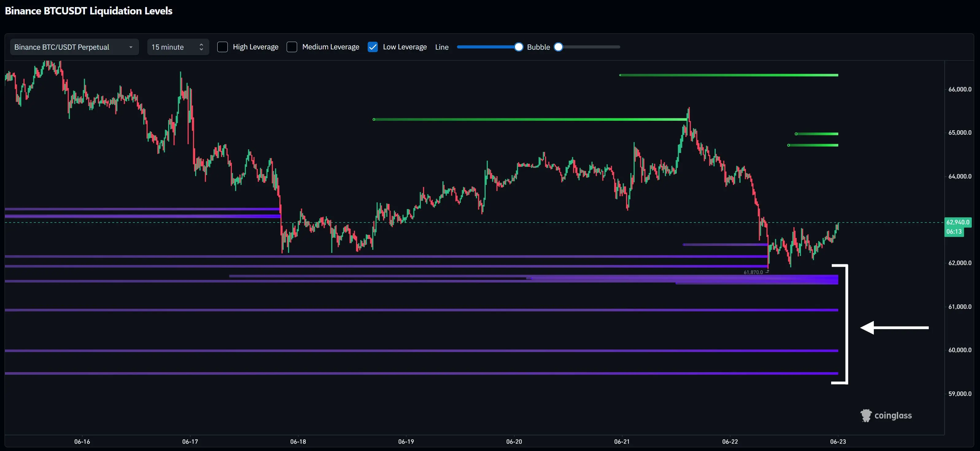Click the 62,000.0 price axis label
Image resolution: width=980 pixels, height=451 pixels.
click(x=960, y=263)
